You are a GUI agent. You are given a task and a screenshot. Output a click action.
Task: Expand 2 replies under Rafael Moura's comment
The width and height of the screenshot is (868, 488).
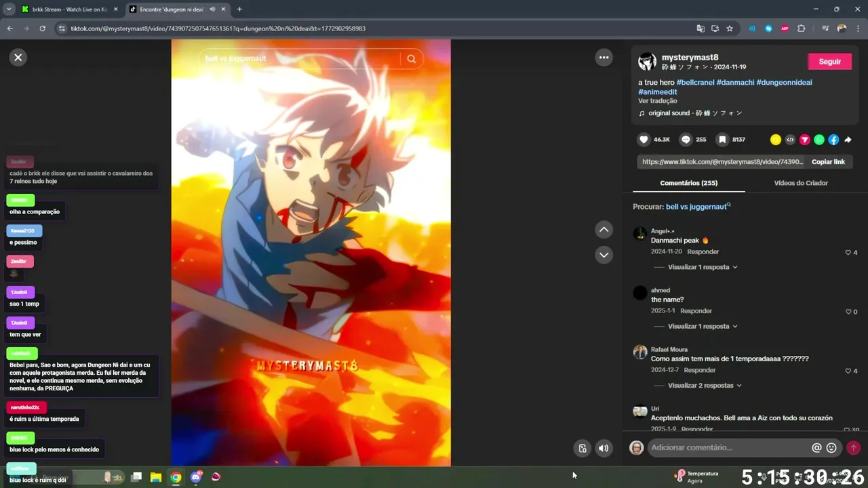pyautogui.click(x=705, y=386)
